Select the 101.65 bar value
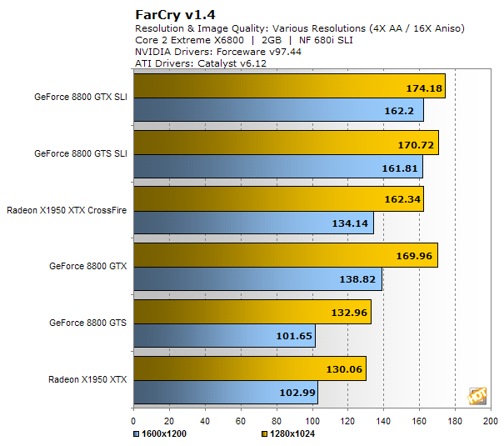504x446 pixels. (x=294, y=336)
